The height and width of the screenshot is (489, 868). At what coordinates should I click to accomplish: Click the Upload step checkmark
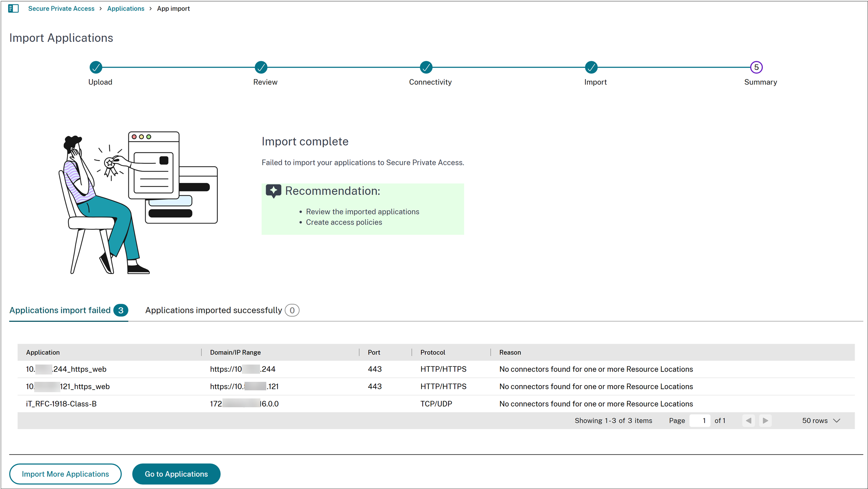pyautogui.click(x=96, y=67)
